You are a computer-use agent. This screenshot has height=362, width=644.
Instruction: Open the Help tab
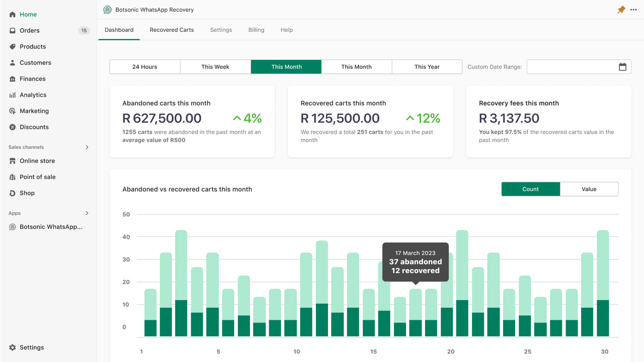[x=287, y=30]
